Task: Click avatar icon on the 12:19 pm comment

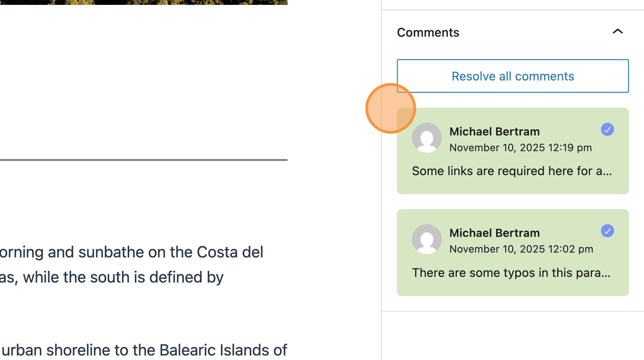Action: point(426,138)
